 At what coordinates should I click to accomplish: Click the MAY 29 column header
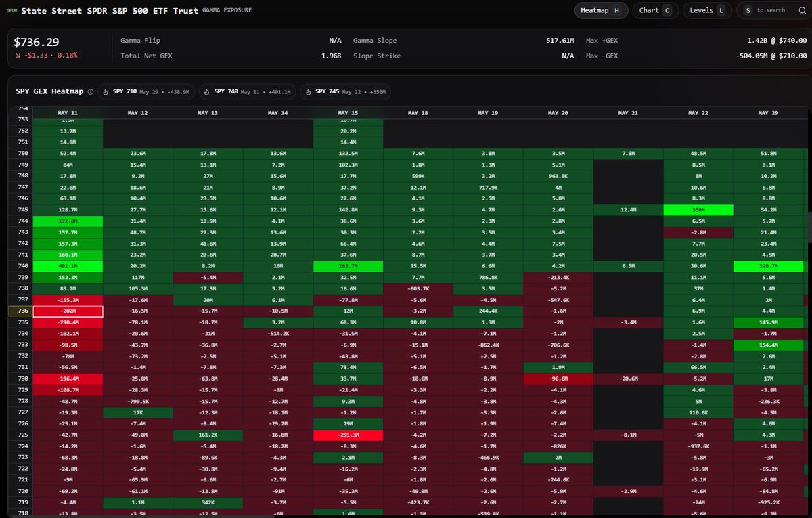click(768, 113)
